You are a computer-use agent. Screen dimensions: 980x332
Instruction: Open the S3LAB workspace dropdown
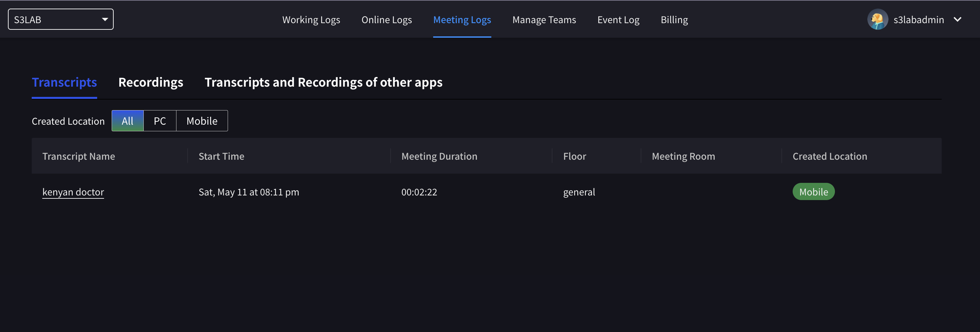click(60, 20)
